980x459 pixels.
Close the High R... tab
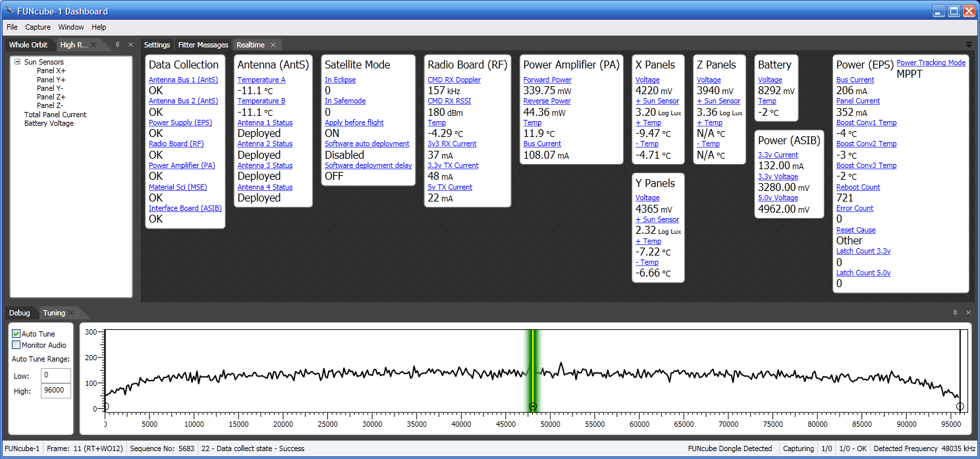pyautogui.click(x=94, y=45)
